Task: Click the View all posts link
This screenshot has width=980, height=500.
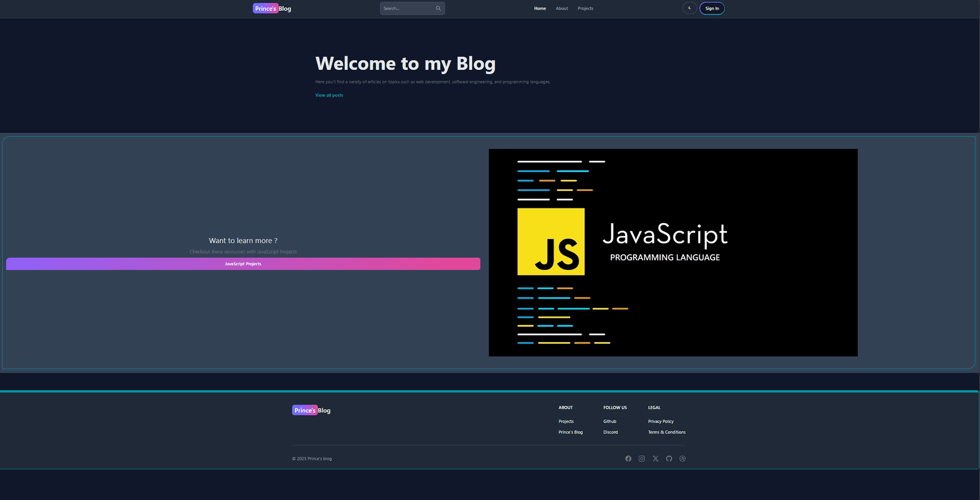Action: [329, 95]
